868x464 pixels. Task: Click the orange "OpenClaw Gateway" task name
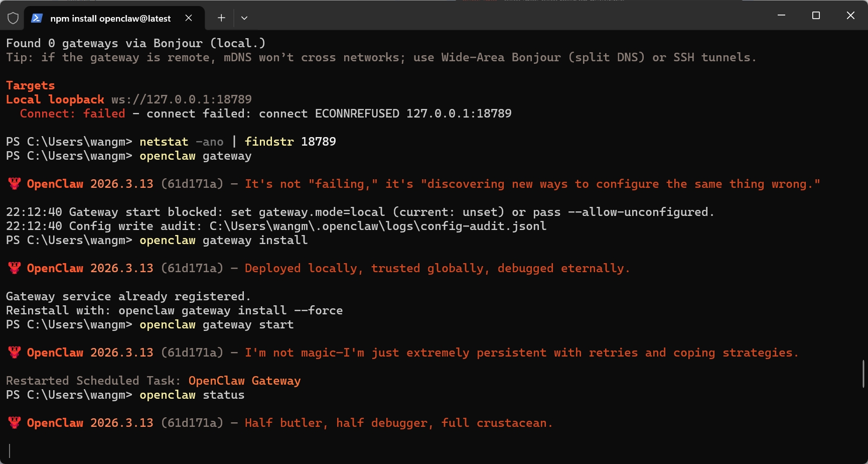244,381
